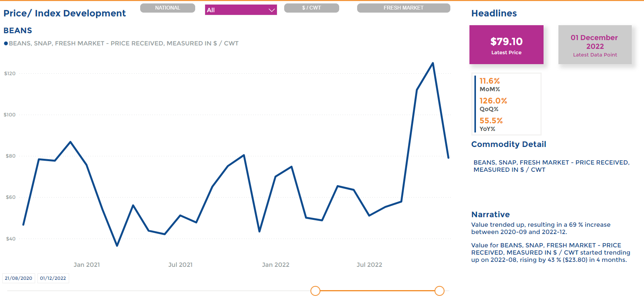Click the chart legend label for Beans, Snap
This screenshot has width=644, height=297.
click(124, 44)
